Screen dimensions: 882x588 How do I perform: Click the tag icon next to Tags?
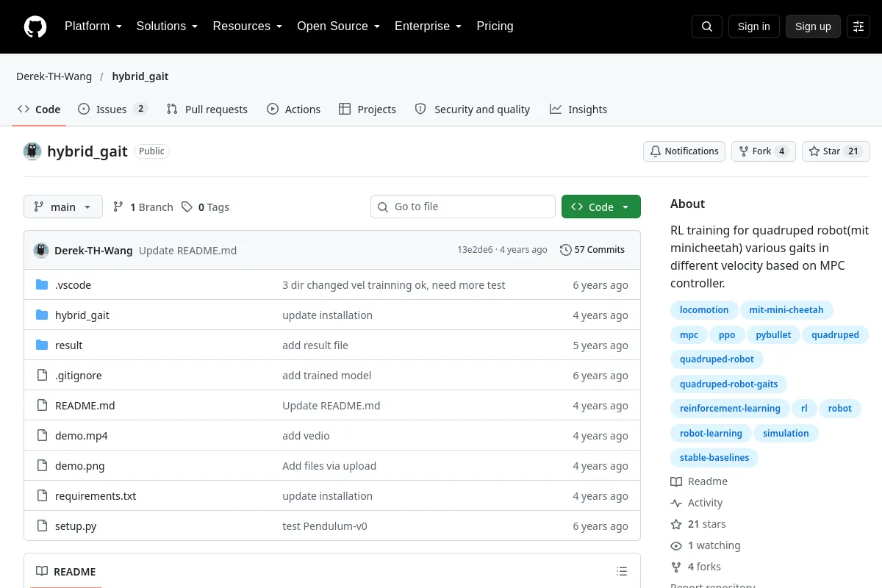(x=187, y=207)
